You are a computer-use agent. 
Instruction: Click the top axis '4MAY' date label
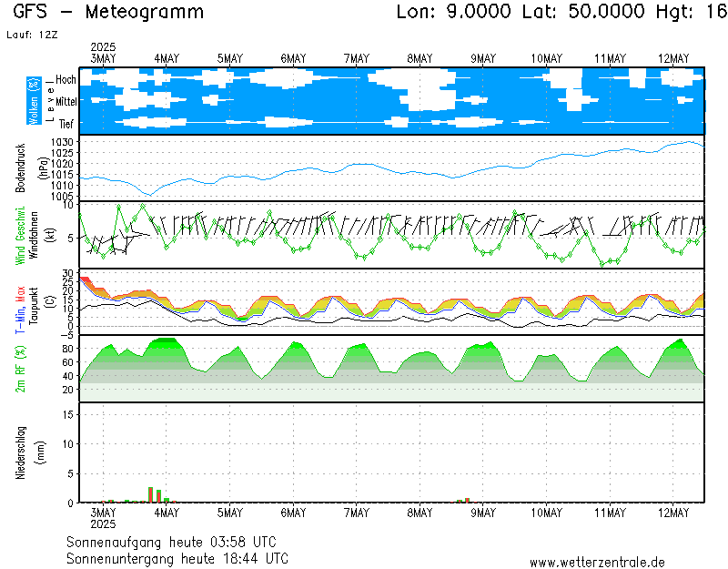167,59
